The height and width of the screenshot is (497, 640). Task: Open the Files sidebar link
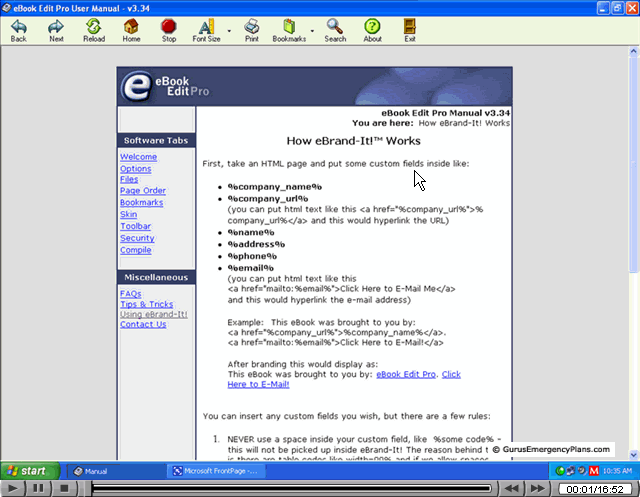[129, 180]
